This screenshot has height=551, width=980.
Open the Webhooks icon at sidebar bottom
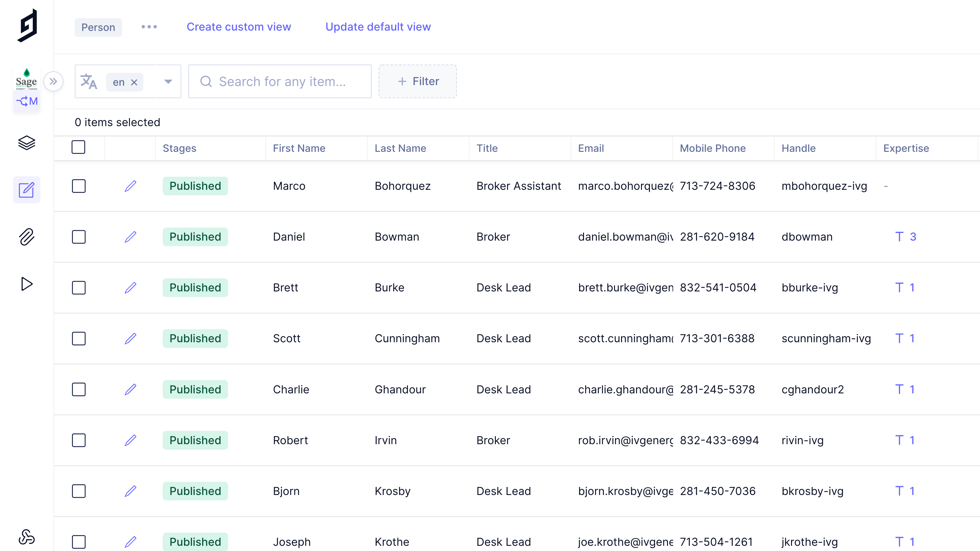[x=27, y=537]
